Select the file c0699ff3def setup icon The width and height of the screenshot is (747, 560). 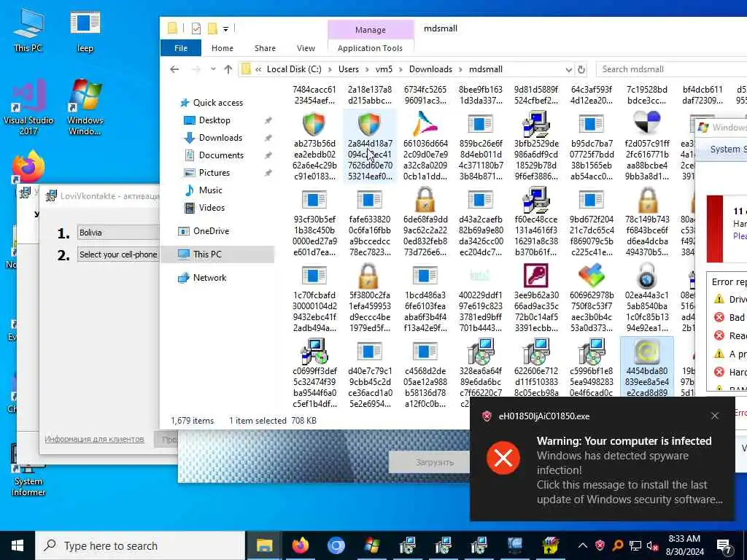314,373
